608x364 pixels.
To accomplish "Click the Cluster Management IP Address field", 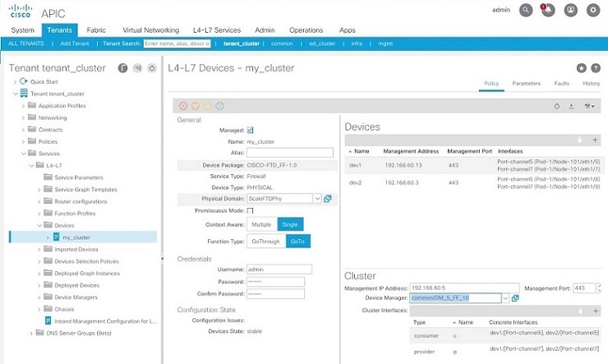I will coord(464,288).
